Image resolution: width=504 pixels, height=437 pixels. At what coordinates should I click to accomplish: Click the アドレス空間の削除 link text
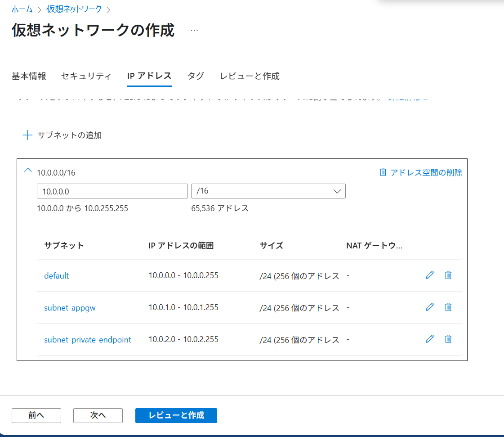point(426,172)
